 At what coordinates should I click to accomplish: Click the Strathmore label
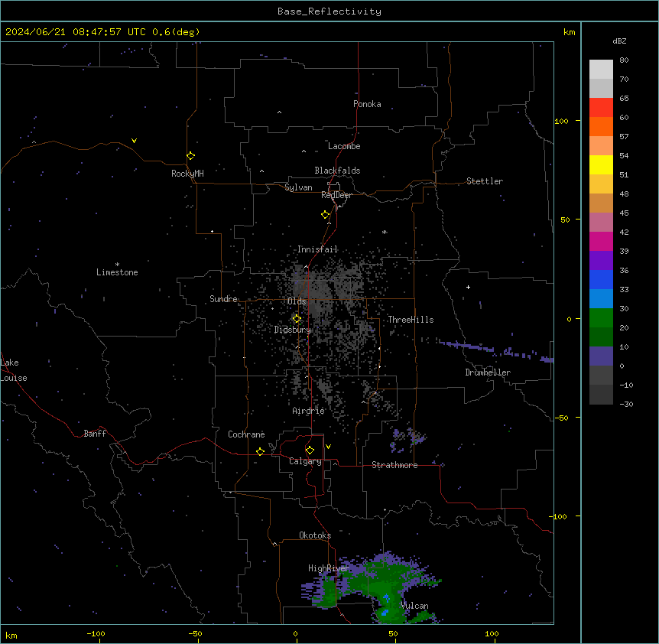(394, 465)
